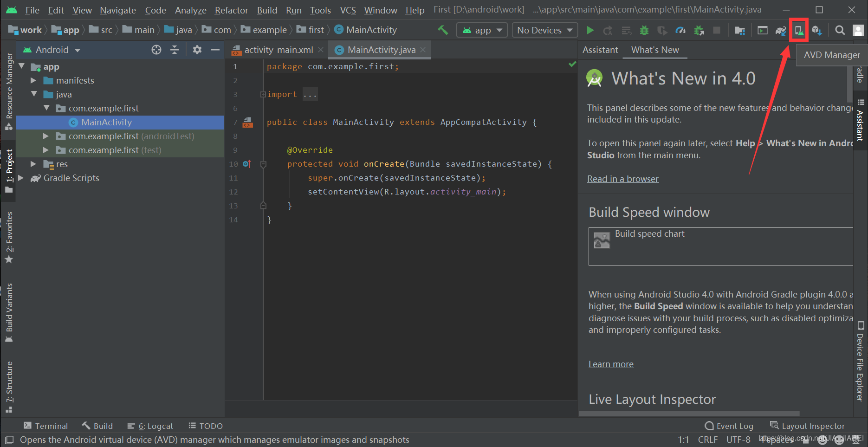Click the locate opened file target icon
Viewport: 868px width, 447px height.
[x=156, y=50]
